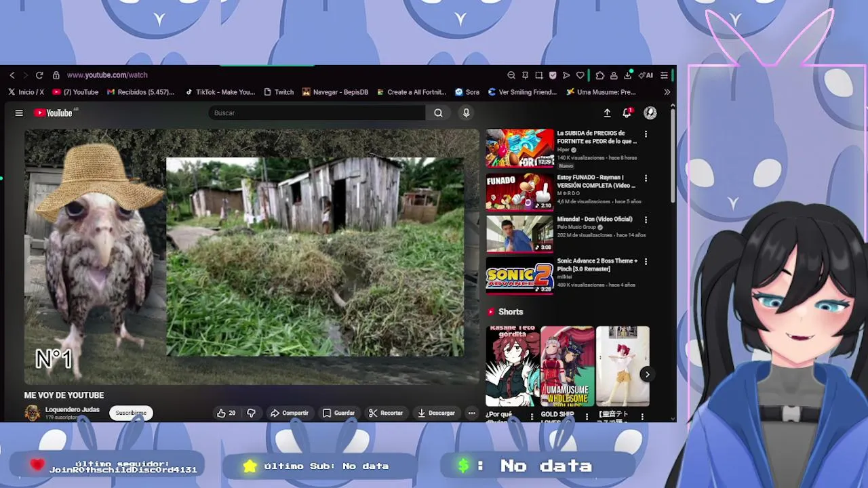The image size is (868, 488).
Task: Open options menu for Sonic Advance 2 video
Action: [x=646, y=262]
